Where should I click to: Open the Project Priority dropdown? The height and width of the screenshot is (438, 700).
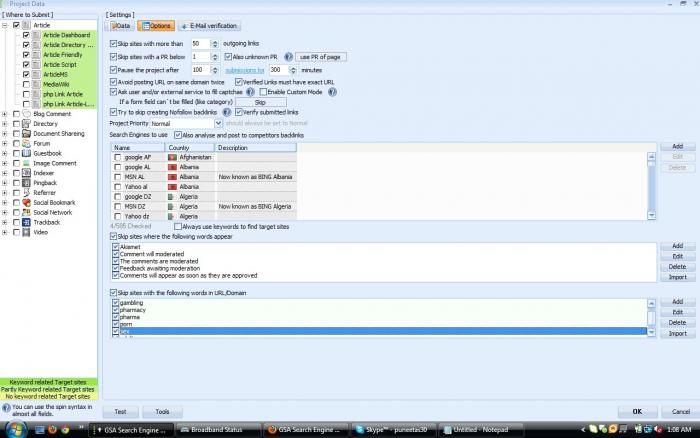click(x=218, y=123)
